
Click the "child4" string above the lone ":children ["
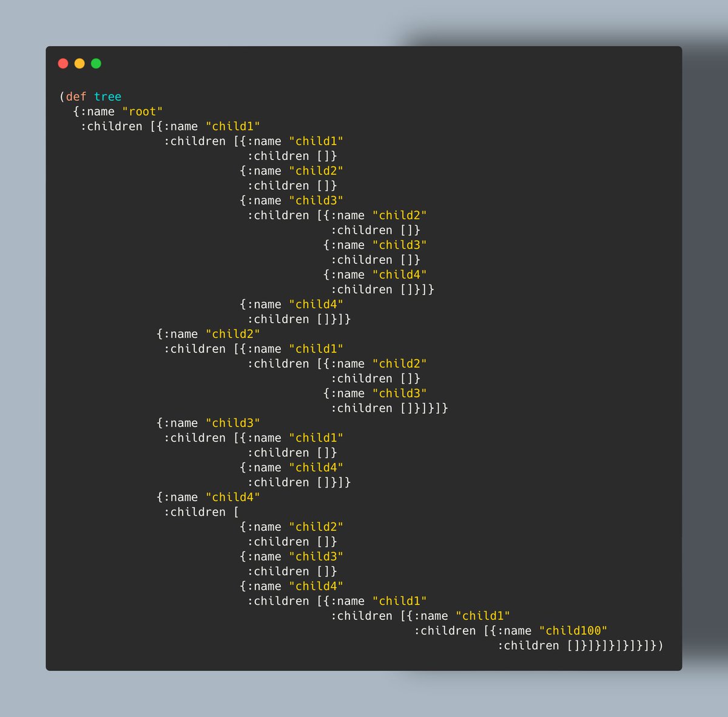click(232, 497)
